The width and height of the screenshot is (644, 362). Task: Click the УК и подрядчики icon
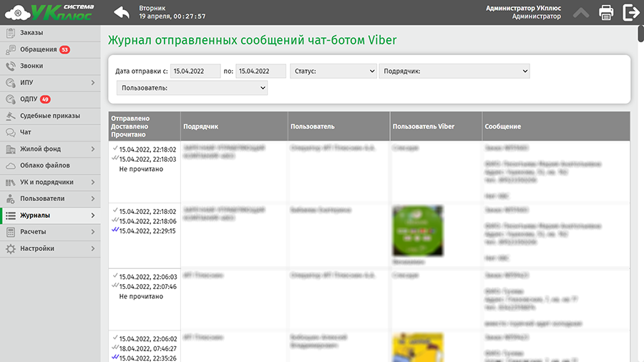point(11,182)
